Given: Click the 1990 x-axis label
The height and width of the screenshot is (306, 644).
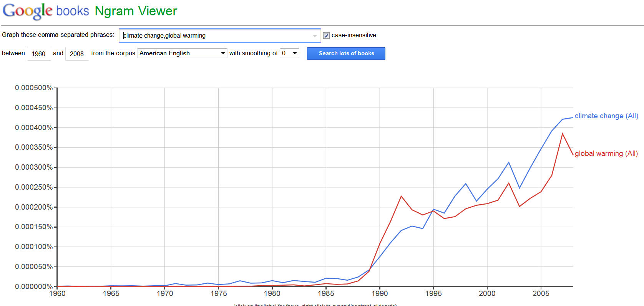Looking at the screenshot, I should coord(380,293).
